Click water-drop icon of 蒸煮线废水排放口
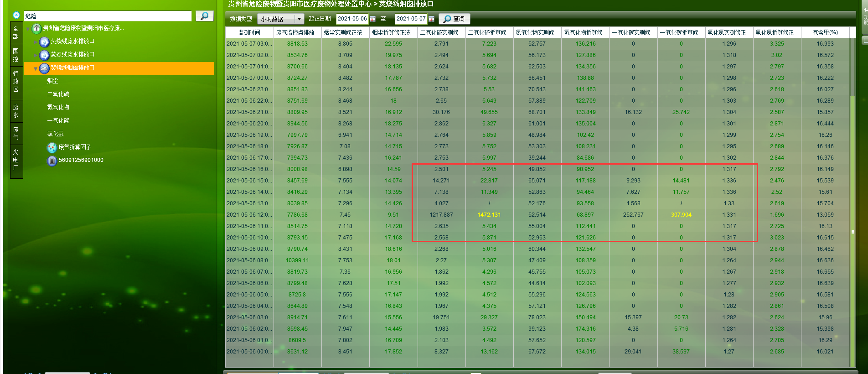The image size is (868, 374). pos(44,55)
